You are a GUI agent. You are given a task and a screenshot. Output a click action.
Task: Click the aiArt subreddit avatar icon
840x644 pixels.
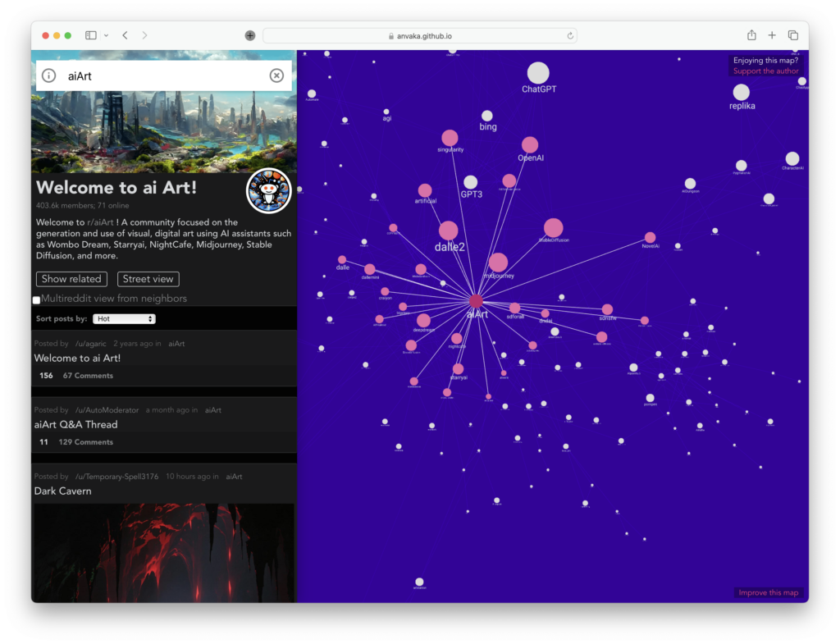[268, 190]
